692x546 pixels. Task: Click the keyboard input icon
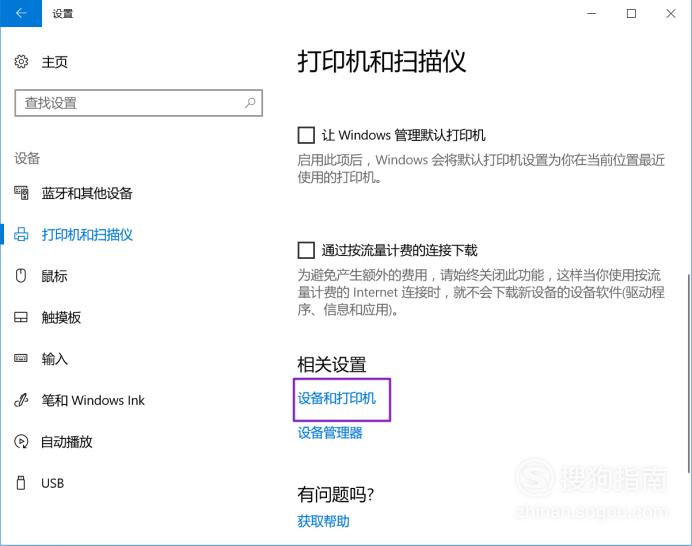click(x=21, y=358)
